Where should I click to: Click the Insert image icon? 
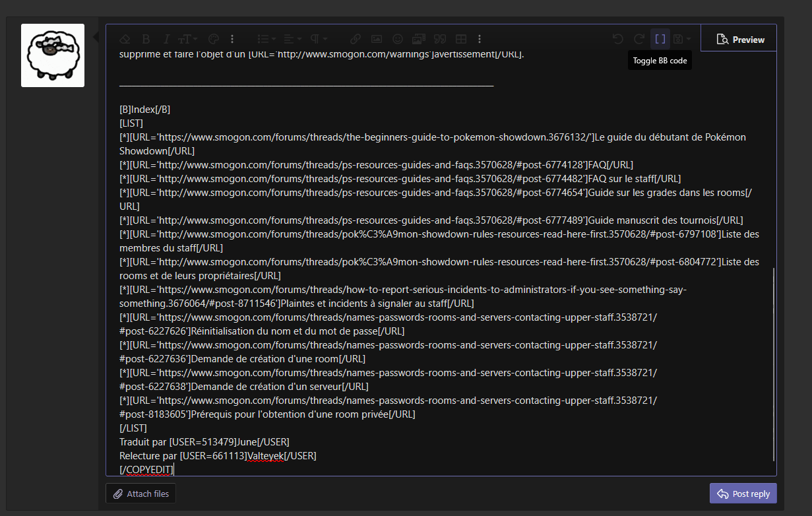376,39
